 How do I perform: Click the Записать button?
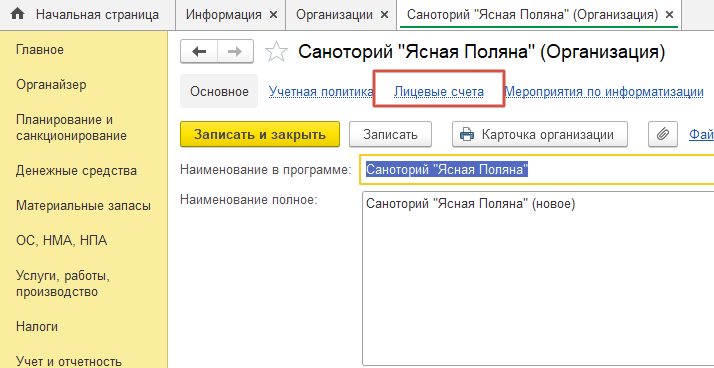tap(390, 134)
